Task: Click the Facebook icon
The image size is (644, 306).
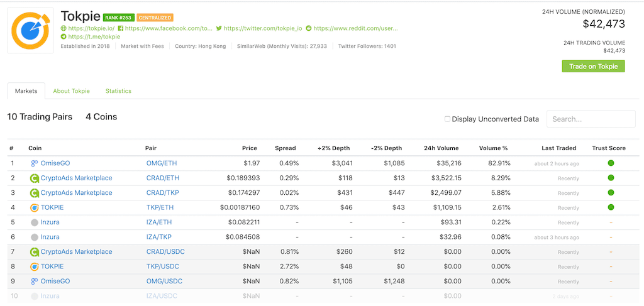Action: [x=120, y=28]
